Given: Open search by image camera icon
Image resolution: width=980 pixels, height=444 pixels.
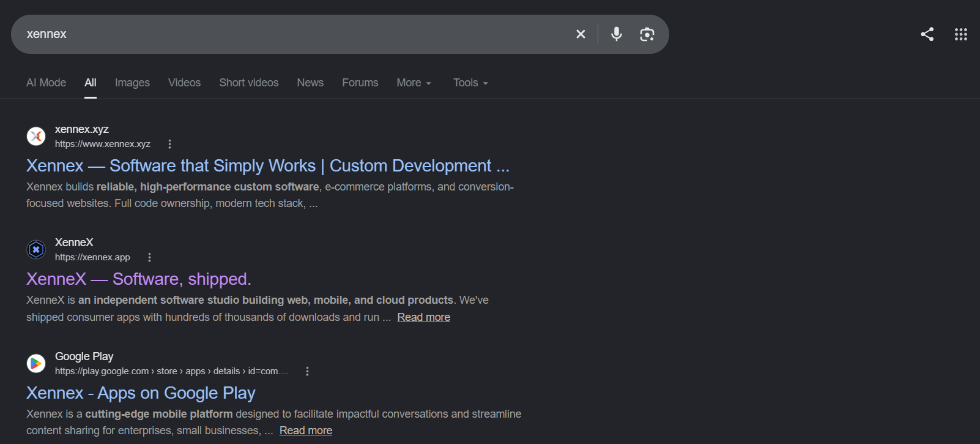Looking at the screenshot, I should 647,34.
